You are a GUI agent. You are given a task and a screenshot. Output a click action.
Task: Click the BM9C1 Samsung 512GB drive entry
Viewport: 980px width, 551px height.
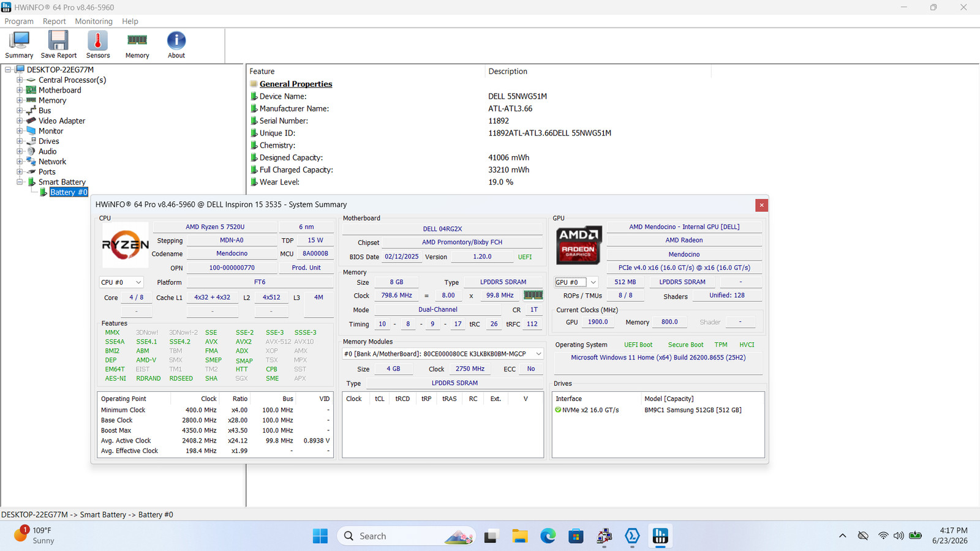tap(693, 410)
